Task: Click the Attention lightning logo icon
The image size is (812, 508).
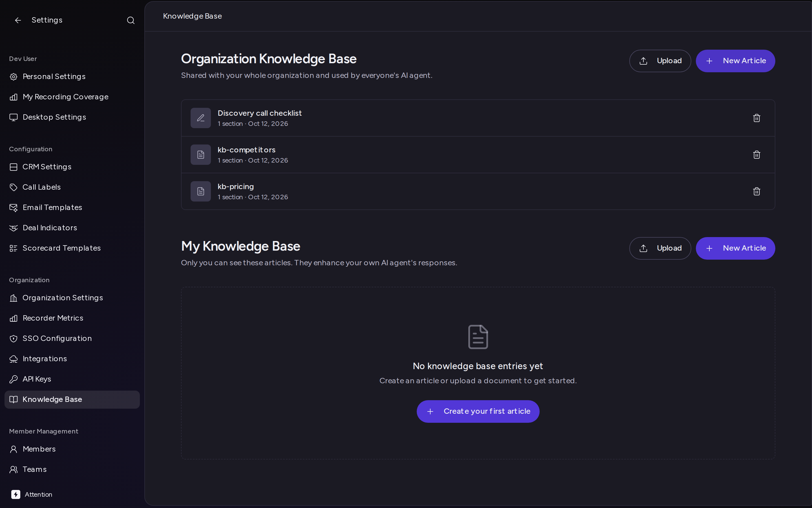Action: pos(16,494)
